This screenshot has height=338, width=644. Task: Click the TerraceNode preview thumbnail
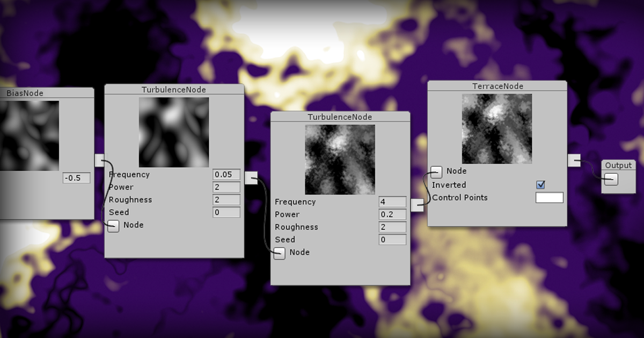pos(496,128)
